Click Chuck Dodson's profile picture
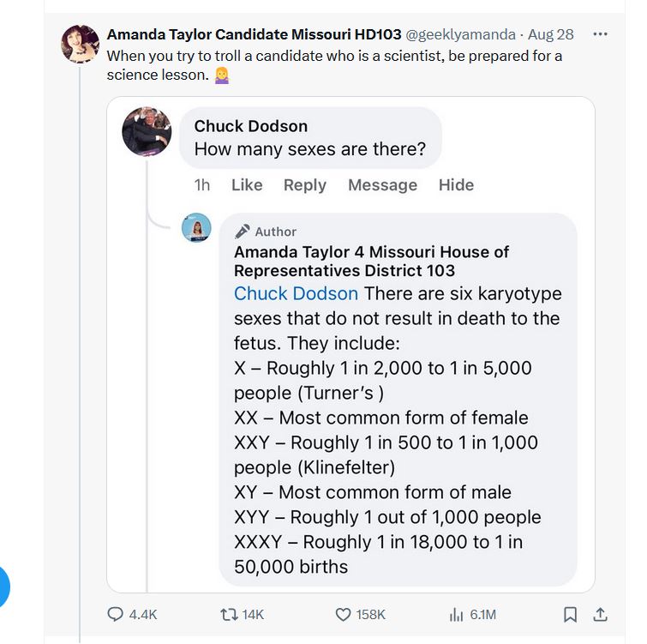 point(147,132)
